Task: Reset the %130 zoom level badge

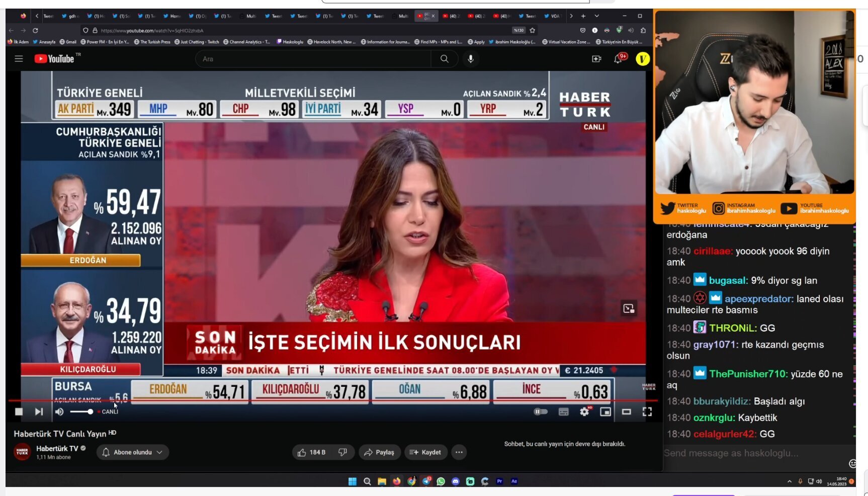Action: pyautogui.click(x=518, y=30)
